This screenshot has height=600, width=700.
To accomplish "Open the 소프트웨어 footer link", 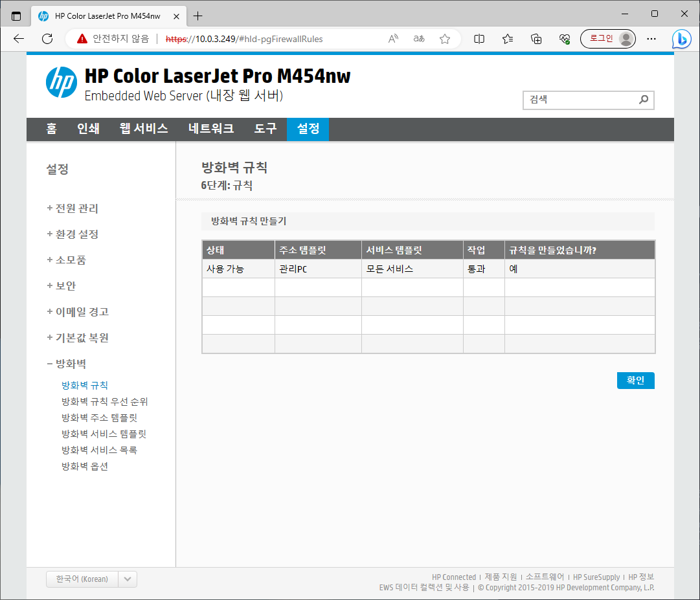I will pos(545,577).
